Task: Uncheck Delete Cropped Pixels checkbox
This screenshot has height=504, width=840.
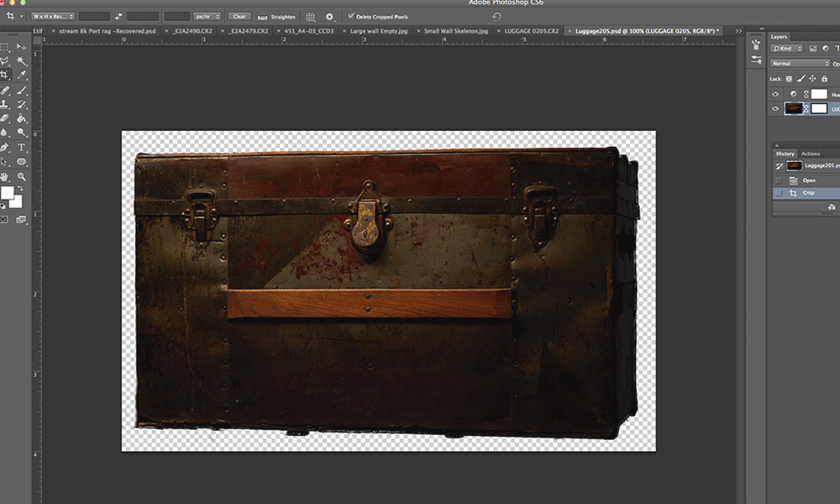Action: [351, 16]
